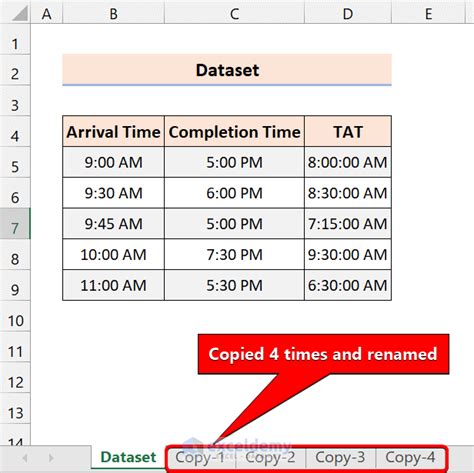Select row 5 header
The height and width of the screenshot is (473, 474).
(15, 162)
